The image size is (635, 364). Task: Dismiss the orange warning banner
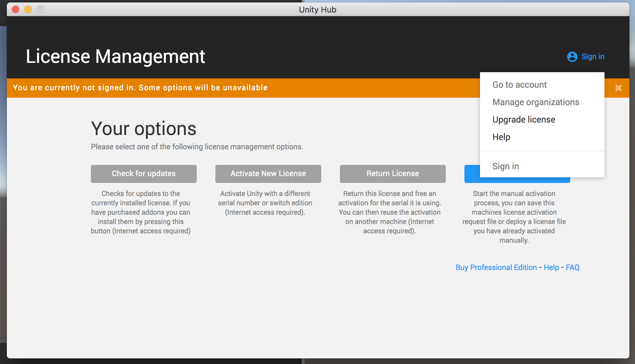[618, 88]
